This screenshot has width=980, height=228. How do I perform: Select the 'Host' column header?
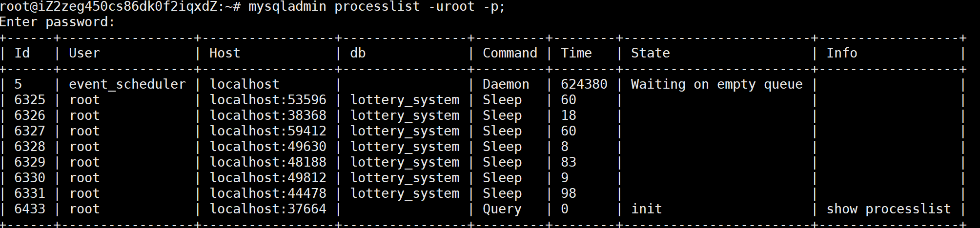[x=225, y=53]
